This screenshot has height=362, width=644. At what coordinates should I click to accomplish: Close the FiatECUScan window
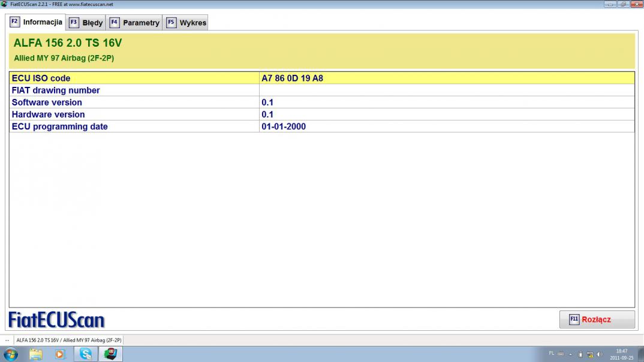pyautogui.click(x=637, y=4)
